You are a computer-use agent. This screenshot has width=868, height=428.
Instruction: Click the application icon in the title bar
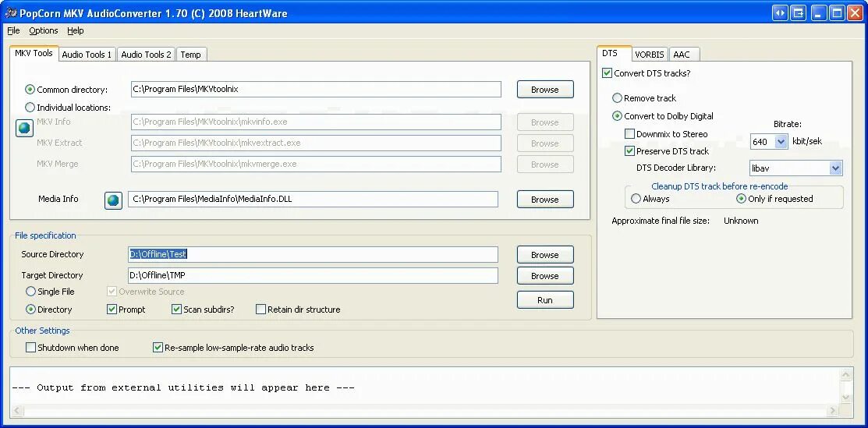[10, 12]
